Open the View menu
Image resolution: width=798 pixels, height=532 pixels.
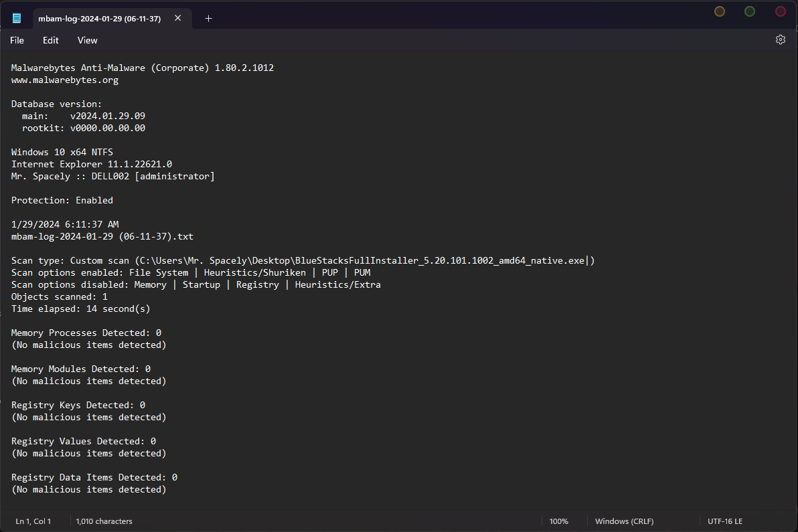pyautogui.click(x=87, y=40)
